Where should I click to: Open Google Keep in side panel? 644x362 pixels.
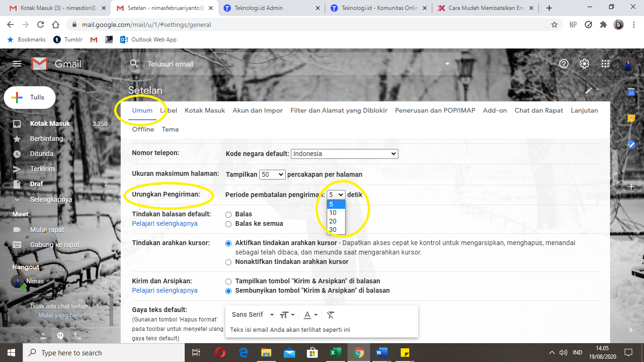point(631,119)
